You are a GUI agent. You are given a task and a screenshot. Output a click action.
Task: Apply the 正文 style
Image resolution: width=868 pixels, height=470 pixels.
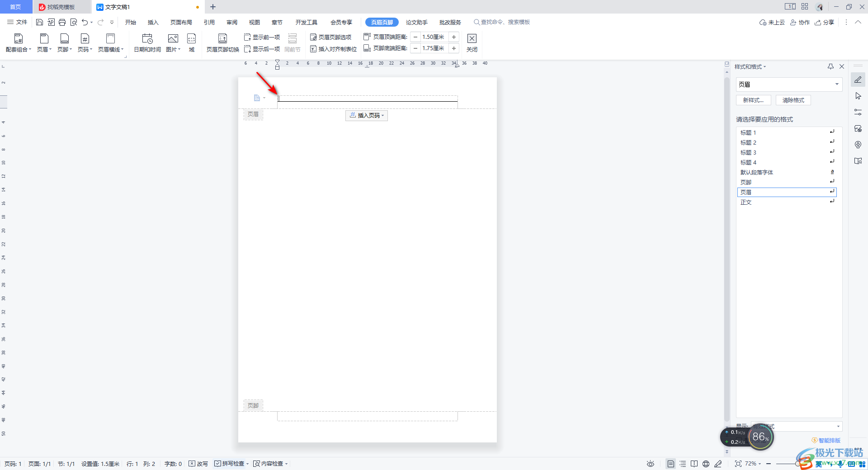click(787, 202)
